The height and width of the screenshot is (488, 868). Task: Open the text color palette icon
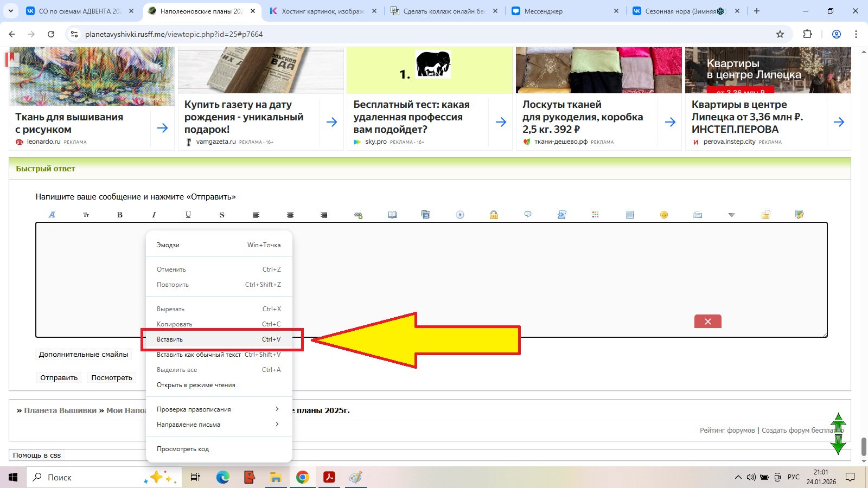596,215
